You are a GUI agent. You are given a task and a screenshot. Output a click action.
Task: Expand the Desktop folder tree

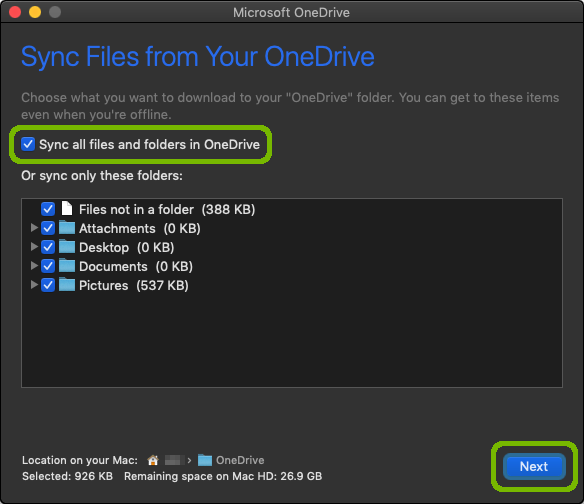tap(34, 247)
